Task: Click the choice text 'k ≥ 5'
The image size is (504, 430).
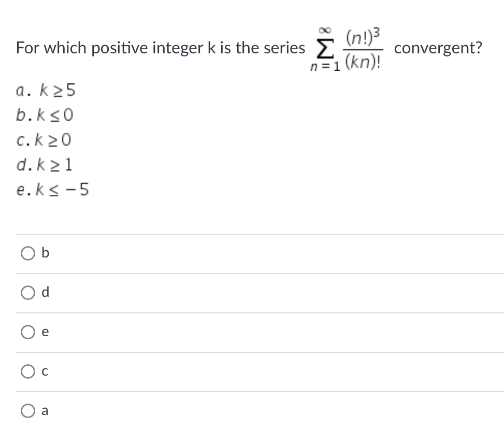Action: click(46, 91)
